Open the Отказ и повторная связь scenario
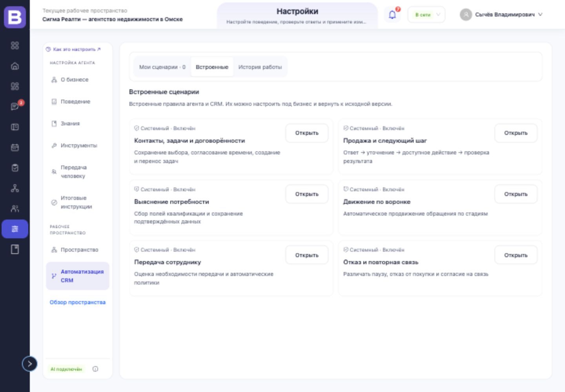565x392 pixels. tap(516, 255)
